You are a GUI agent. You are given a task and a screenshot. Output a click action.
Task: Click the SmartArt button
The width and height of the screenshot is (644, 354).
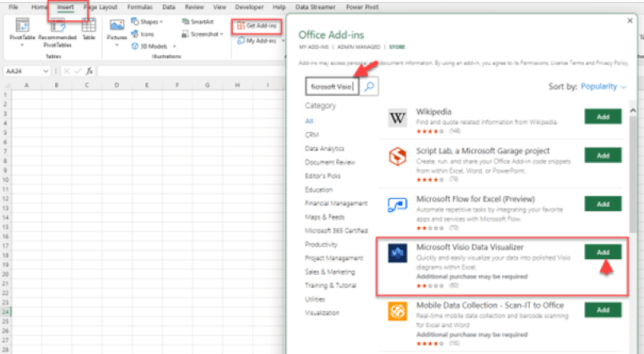pyautogui.click(x=198, y=22)
